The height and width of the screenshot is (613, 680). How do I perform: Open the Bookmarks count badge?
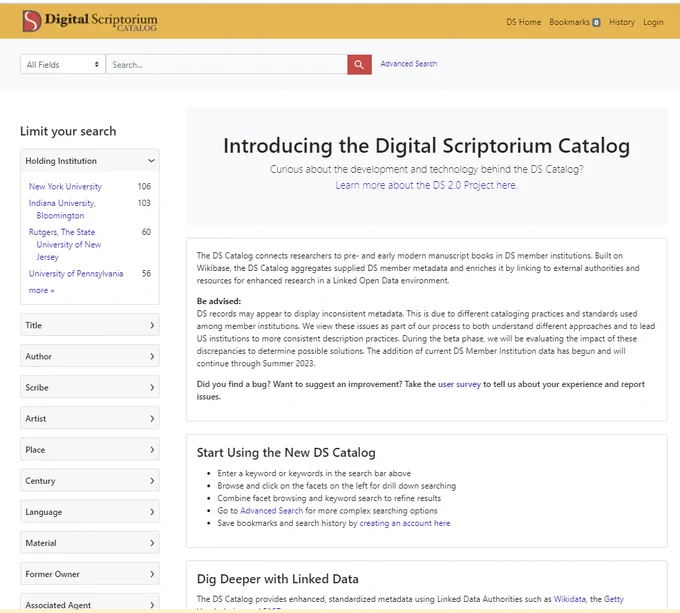[x=596, y=23]
